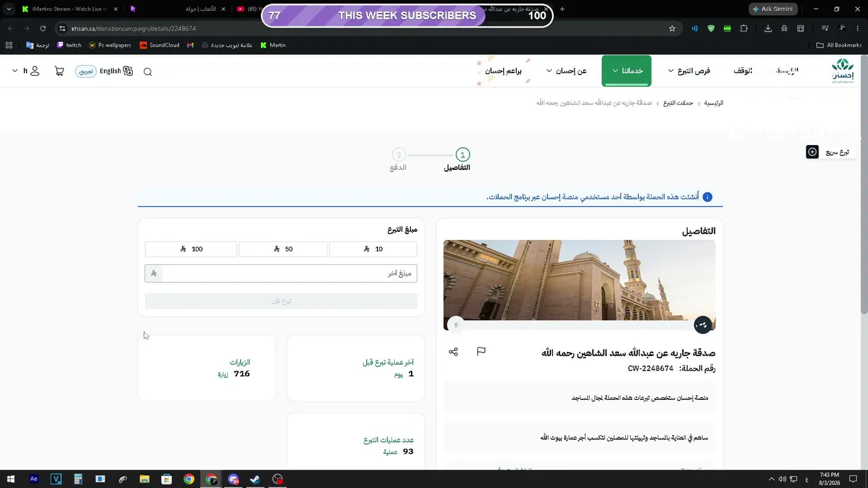Viewport: 868px width, 488px height.
Task: Expand the account dropdown next to h
Action: (x=15, y=71)
